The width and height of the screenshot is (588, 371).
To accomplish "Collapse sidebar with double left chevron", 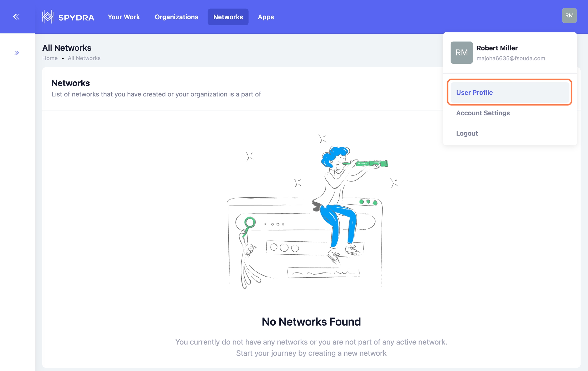I will pyautogui.click(x=16, y=17).
